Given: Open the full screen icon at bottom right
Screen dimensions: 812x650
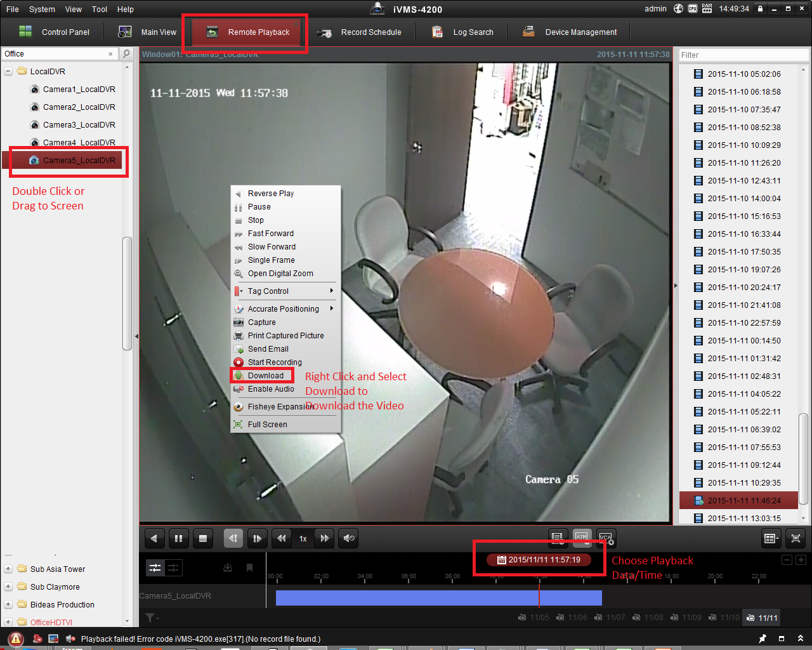Looking at the screenshot, I should (x=796, y=538).
